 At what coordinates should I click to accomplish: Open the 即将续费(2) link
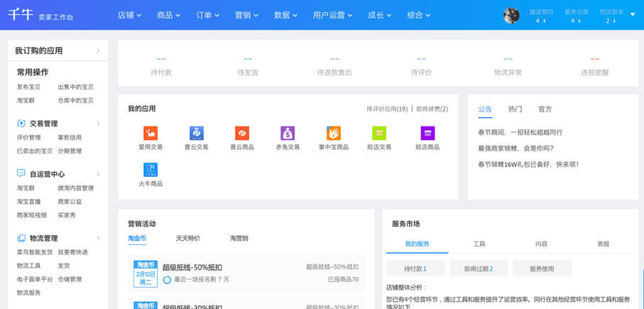point(432,109)
